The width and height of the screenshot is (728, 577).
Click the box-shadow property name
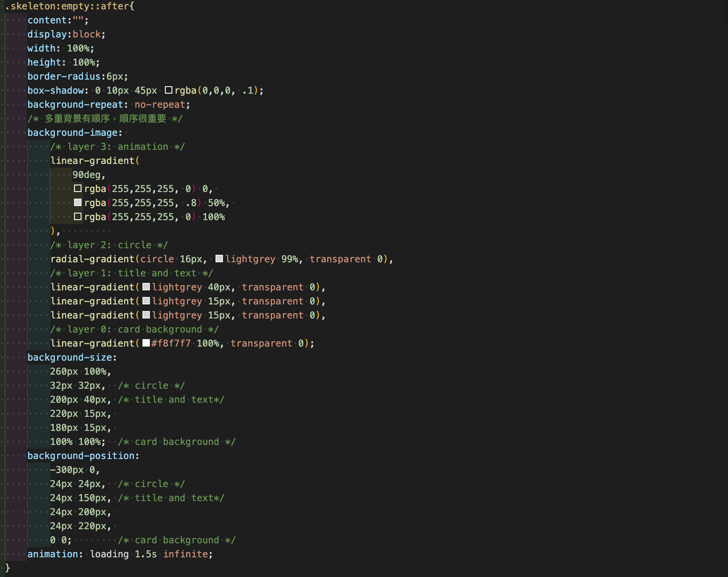pyautogui.click(x=55, y=90)
